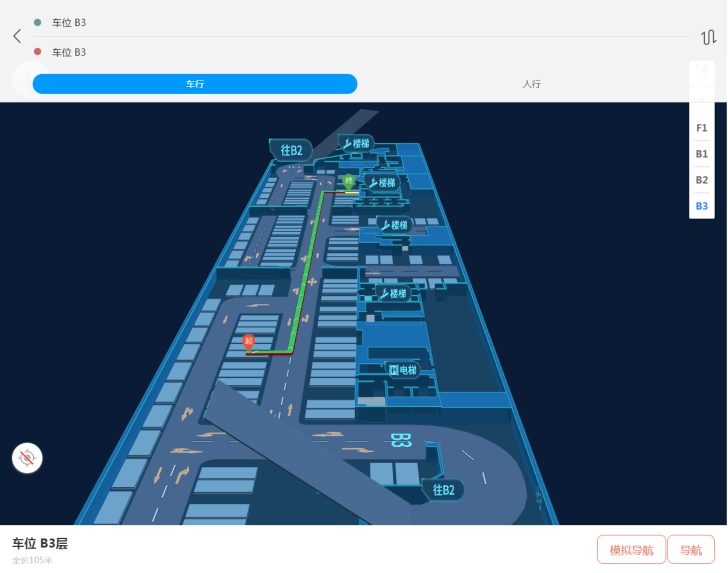Switch to 人行 walking mode
728x573 pixels.
[x=531, y=84]
